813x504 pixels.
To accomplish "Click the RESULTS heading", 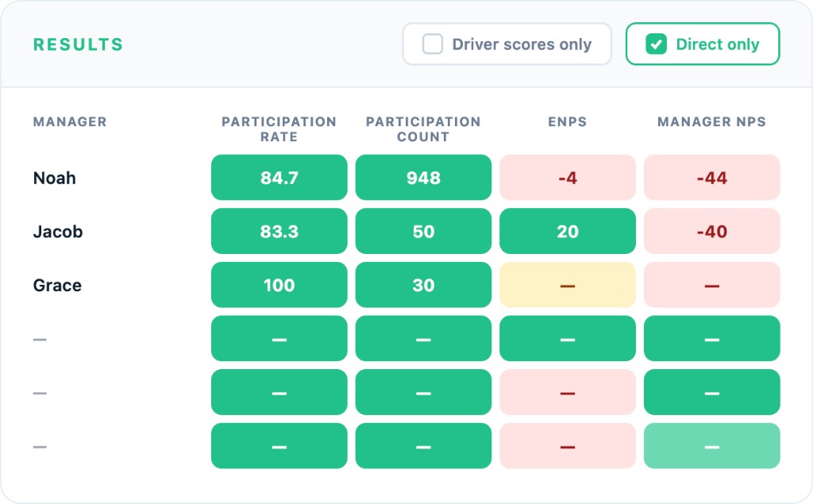I will (78, 44).
